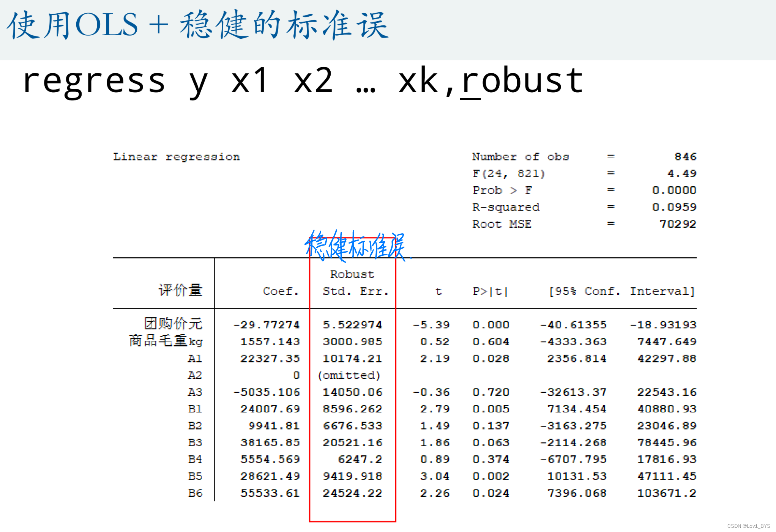The height and width of the screenshot is (532, 776).
Task: Click the Number of obs value 846
Action: click(x=685, y=157)
